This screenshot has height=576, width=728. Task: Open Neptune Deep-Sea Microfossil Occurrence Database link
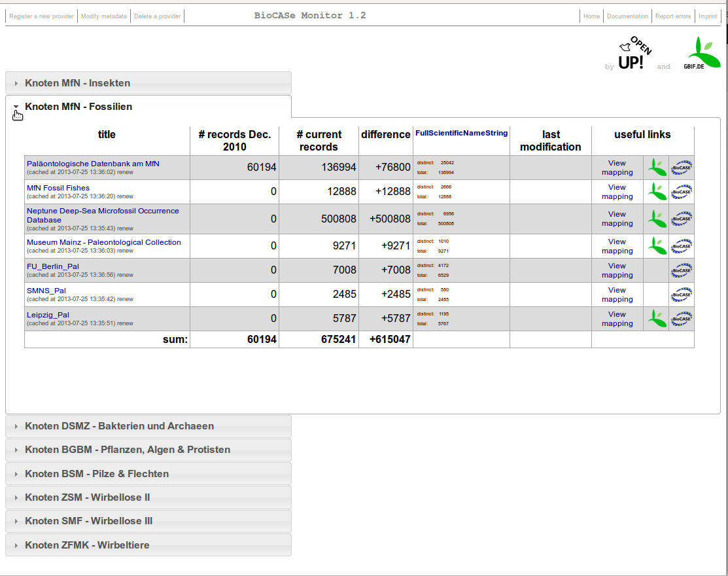[103, 215]
